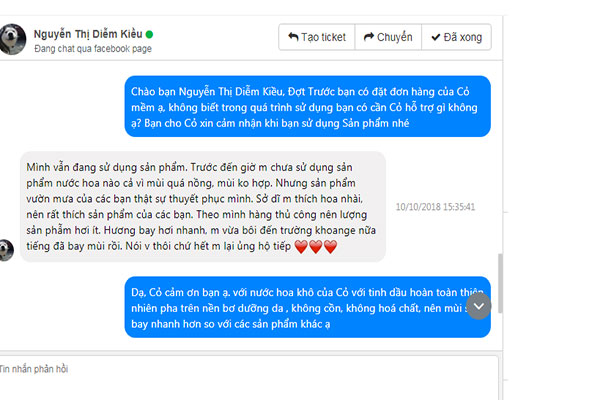Open Nguyễn Thị Diễm Kiều's profile avatar
The image size is (600, 400).
(12, 39)
